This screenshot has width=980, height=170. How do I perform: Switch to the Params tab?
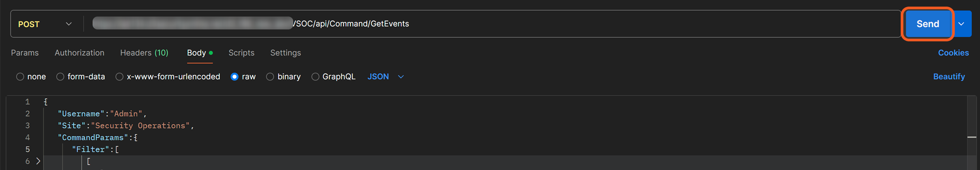click(x=25, y=53)
